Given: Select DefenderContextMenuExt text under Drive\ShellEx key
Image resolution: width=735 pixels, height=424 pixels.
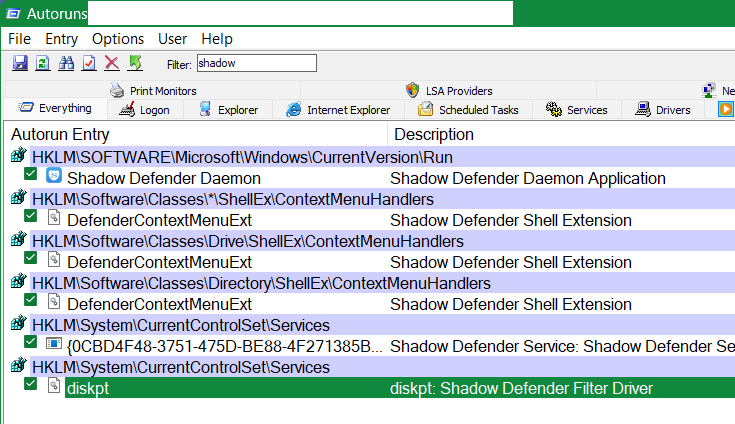Looking at the screenshot, I should tap(159, 262).
